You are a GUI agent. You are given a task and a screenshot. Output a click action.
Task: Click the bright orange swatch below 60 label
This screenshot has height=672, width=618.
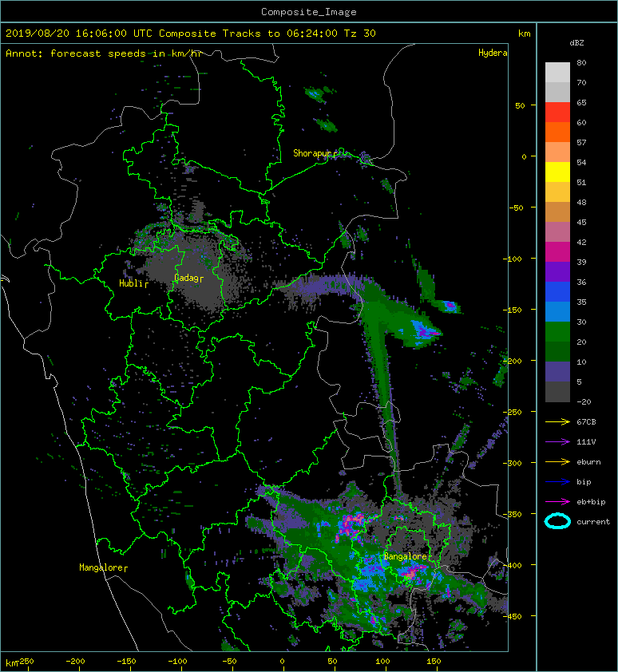coord(557,132)
